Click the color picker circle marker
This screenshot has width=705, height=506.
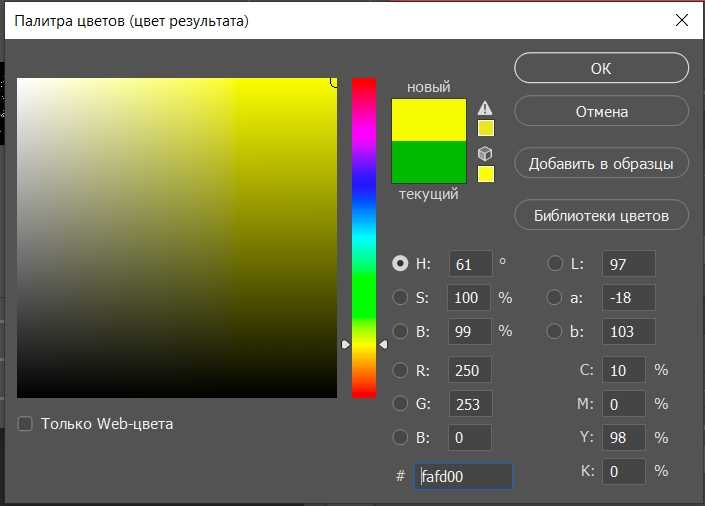334,82
